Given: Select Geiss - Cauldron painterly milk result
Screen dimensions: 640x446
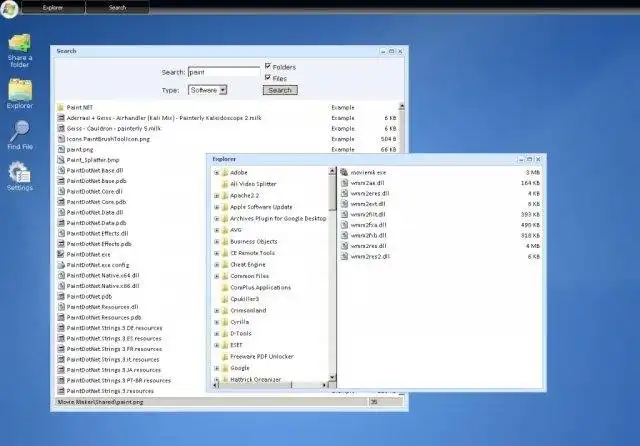Looking at the screenshot, I should pyautogui.click(x=114, y=128).
